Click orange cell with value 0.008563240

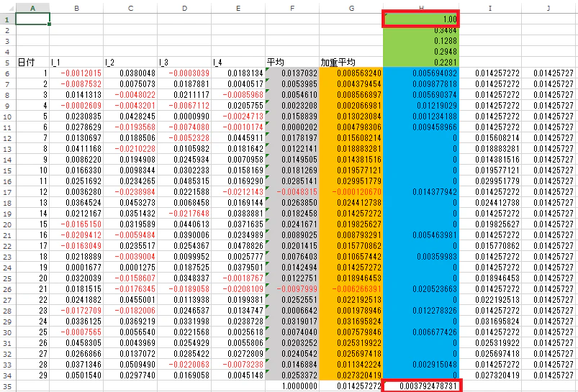point(351,73)
